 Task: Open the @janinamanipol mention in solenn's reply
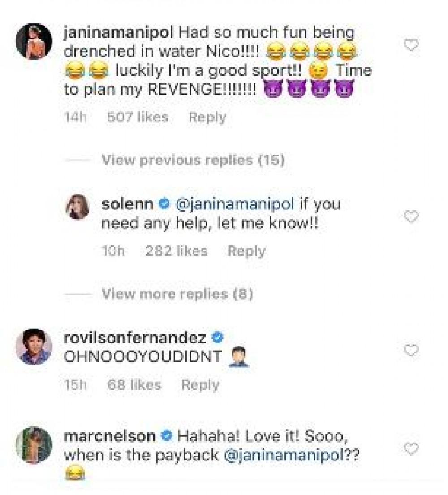pyautogui.click(x=233, y=204)
